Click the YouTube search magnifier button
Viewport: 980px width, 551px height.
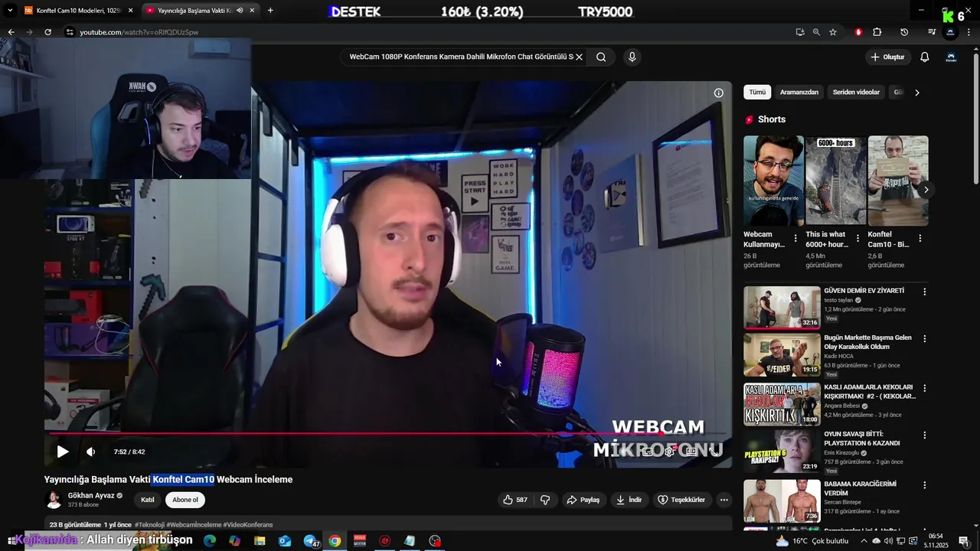(x=601, y=57)
